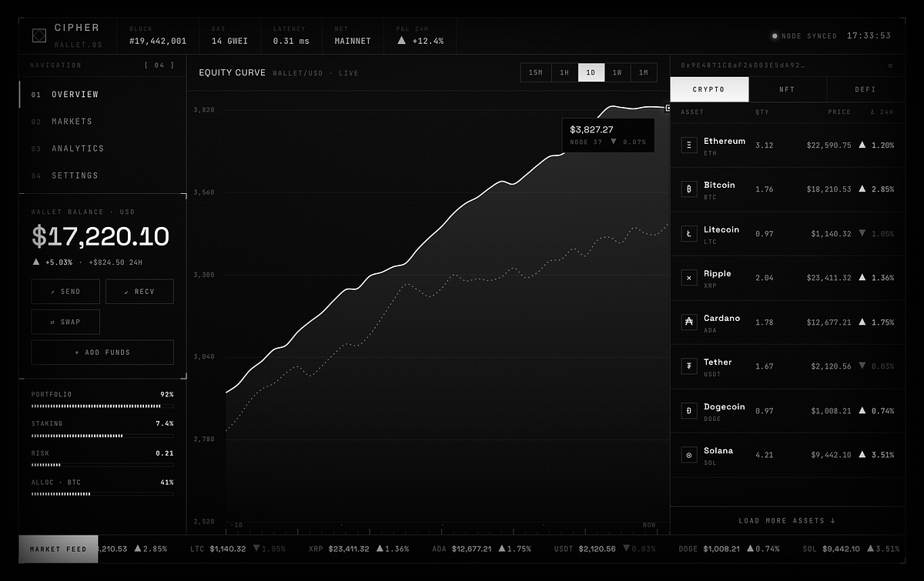Switch to the NFT tab
The height and width of the screenshot is (581, 924).
click(x=787, y=89)
